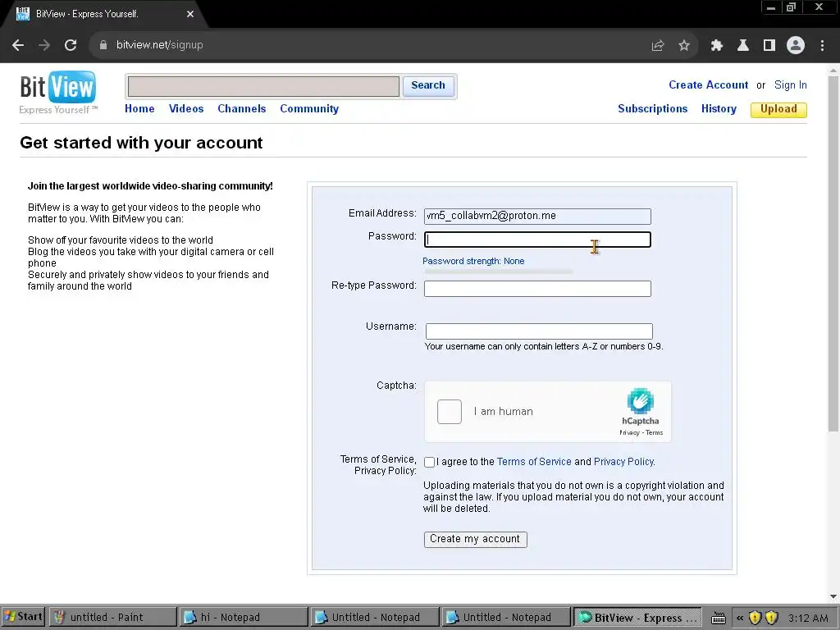The height and width of the screenshot is (630, 840).
Task: Close the BitView browser tab
Action: 190,14
